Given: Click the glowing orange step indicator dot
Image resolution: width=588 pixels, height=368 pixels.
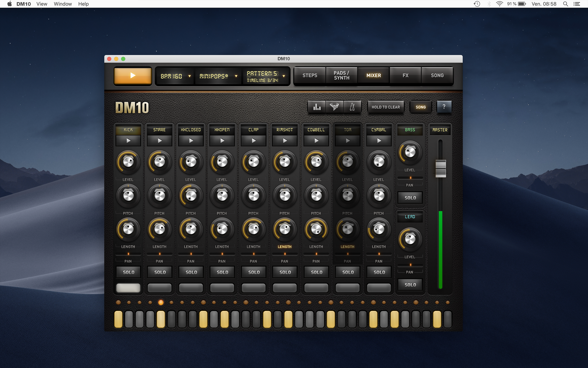Looking at the screenshot, I should click(161, 302).
